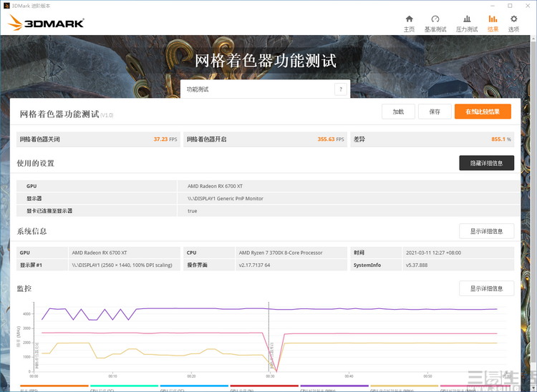Click the 37.23 FPS value
The height and width of the screenshot is (392, 537).
tap(165, 139)
